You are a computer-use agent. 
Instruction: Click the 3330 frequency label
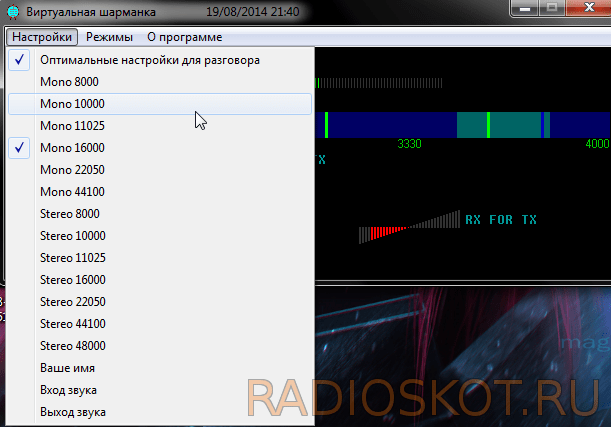click(409, 144)
